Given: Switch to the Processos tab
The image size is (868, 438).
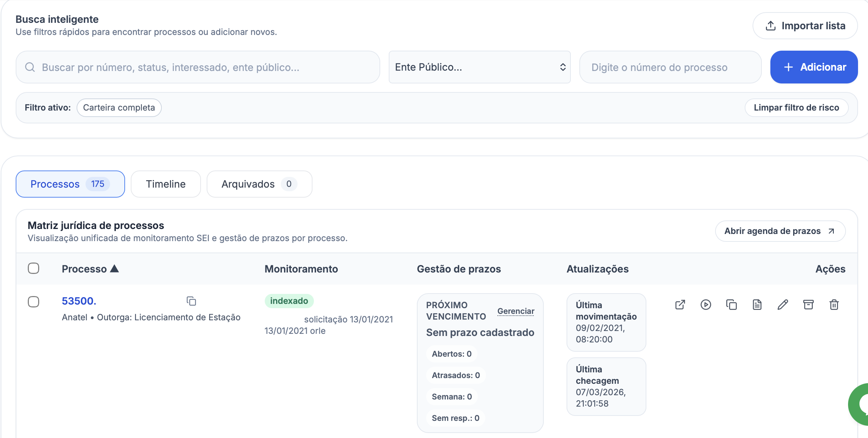Looking at the screenshot, I should (70, 184).
